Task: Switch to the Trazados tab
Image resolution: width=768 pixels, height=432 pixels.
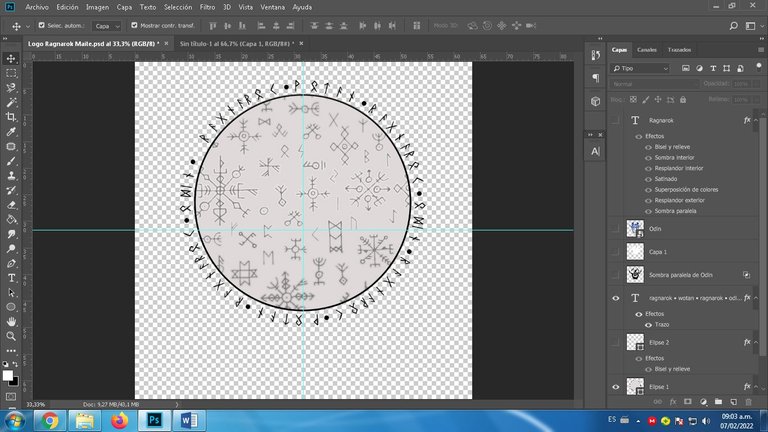Action: pos(679,50)
